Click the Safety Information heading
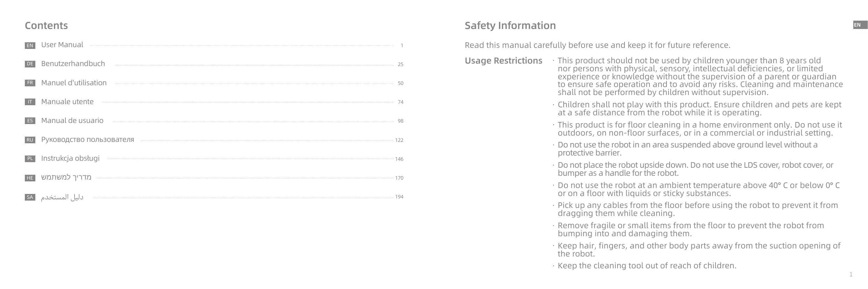868x289 pixels. [510, 26]
